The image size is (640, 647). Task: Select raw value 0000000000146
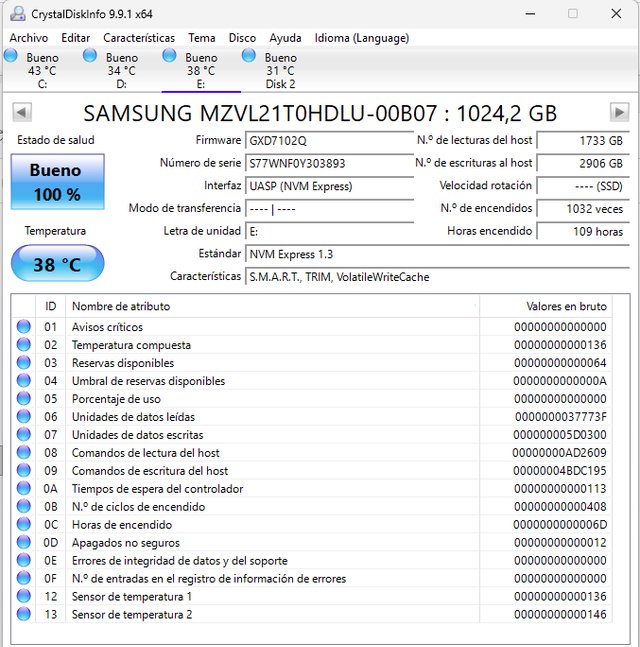tap(560, 614)
